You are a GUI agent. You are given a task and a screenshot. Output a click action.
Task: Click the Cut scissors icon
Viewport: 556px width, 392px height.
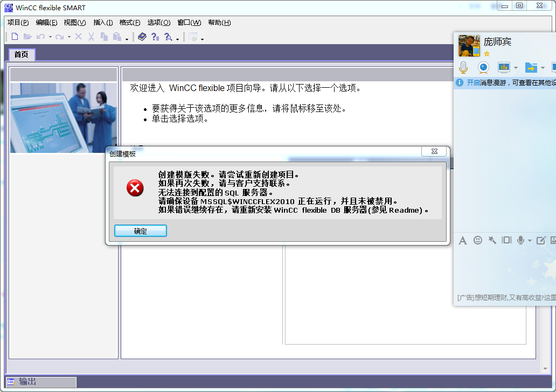(x=91, y=37)
